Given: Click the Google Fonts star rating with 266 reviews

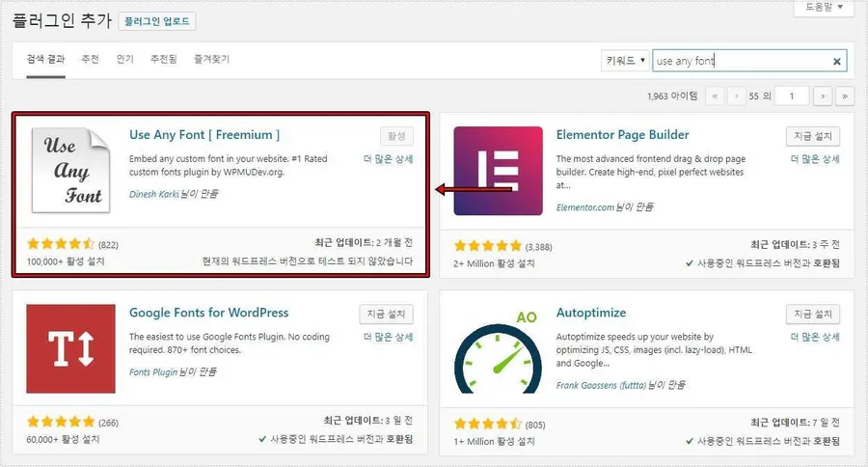Looking at the screenshot, I should point(61,422).
